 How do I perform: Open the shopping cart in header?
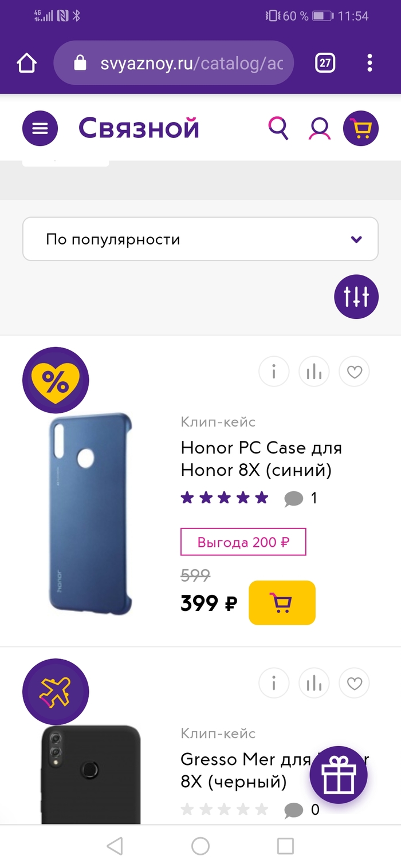pos(361,128)
